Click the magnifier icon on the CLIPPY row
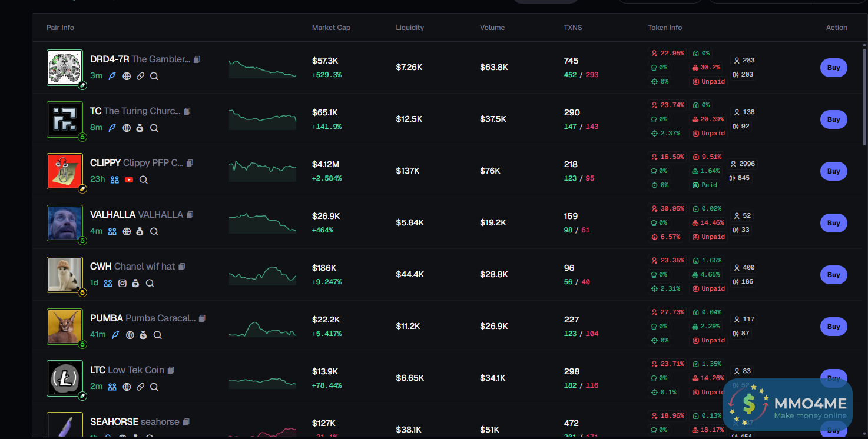Image resolution: width=868 pixels, height=439 pixels. [144, 179]
